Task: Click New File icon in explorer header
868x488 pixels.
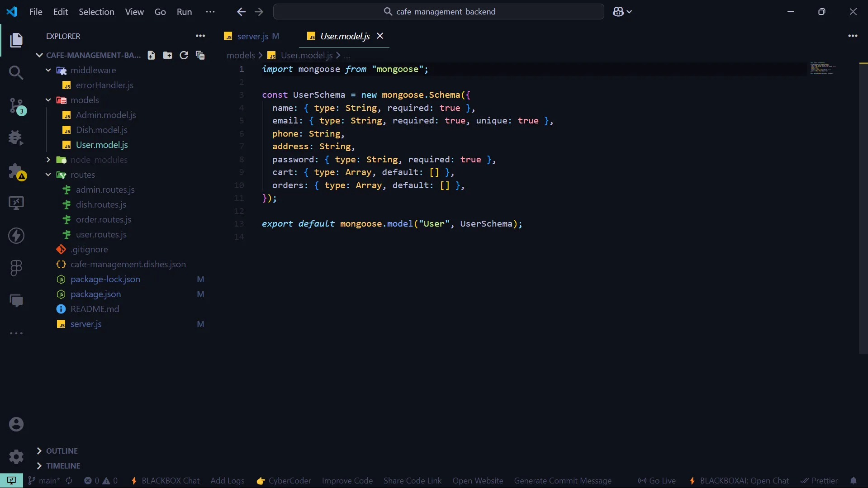Action: click(x=151, y=55)
